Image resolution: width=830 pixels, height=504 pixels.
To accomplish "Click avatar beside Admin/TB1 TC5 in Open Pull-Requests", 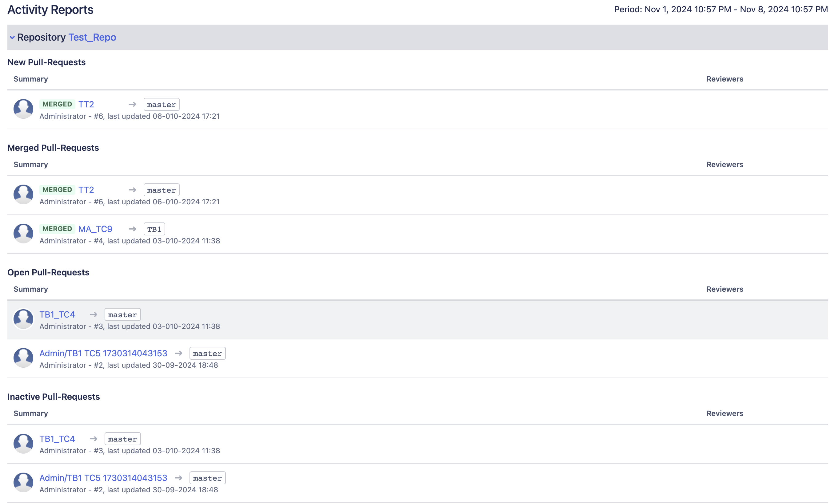I will pyautogui.click(x=23, y=358).
